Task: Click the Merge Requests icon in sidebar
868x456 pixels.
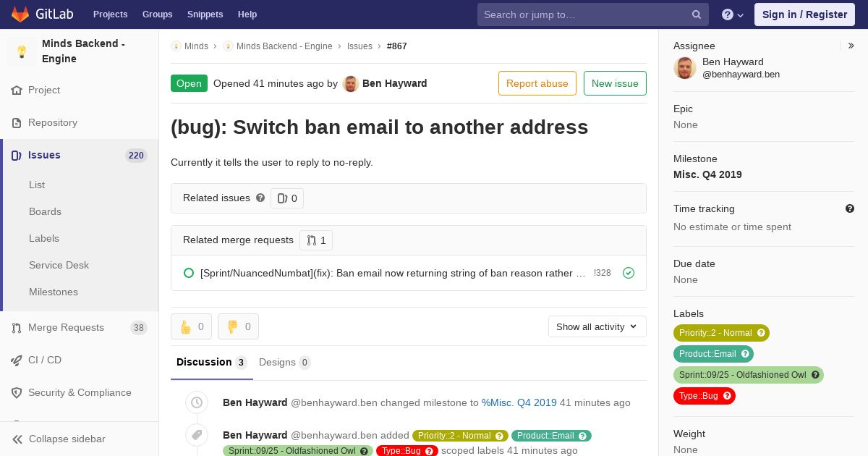Action: (17, 328)
